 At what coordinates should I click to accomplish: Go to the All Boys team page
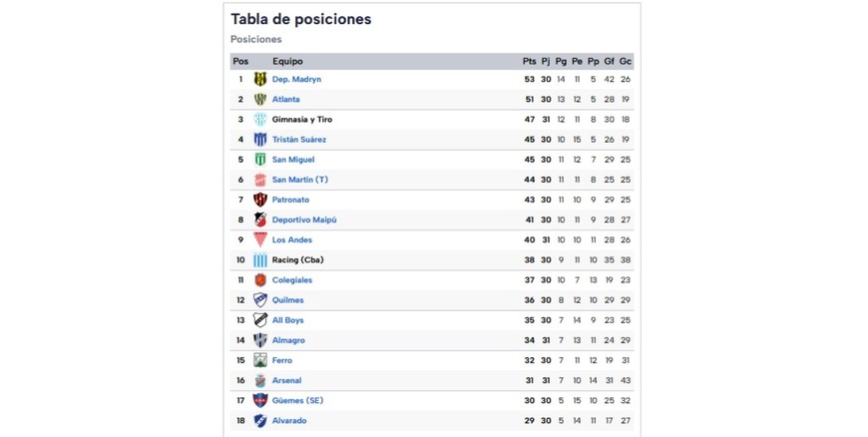288,320
